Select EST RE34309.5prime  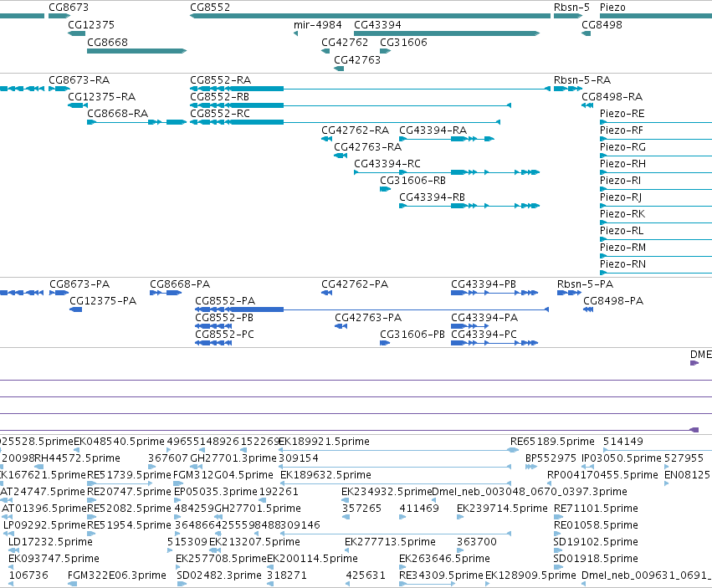coord(442,575)
